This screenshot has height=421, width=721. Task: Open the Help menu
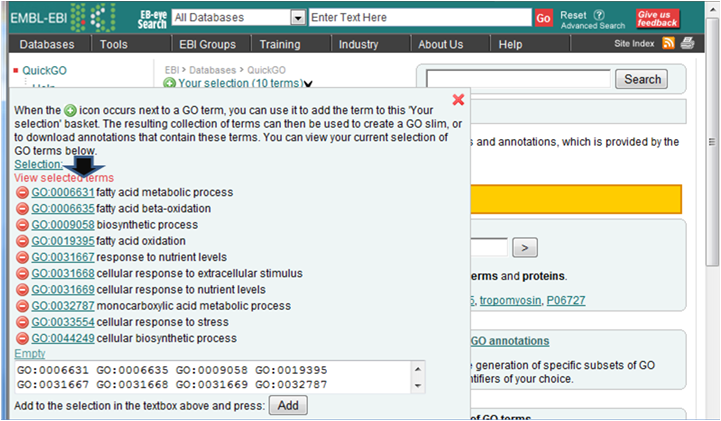[x=510, y=44]
